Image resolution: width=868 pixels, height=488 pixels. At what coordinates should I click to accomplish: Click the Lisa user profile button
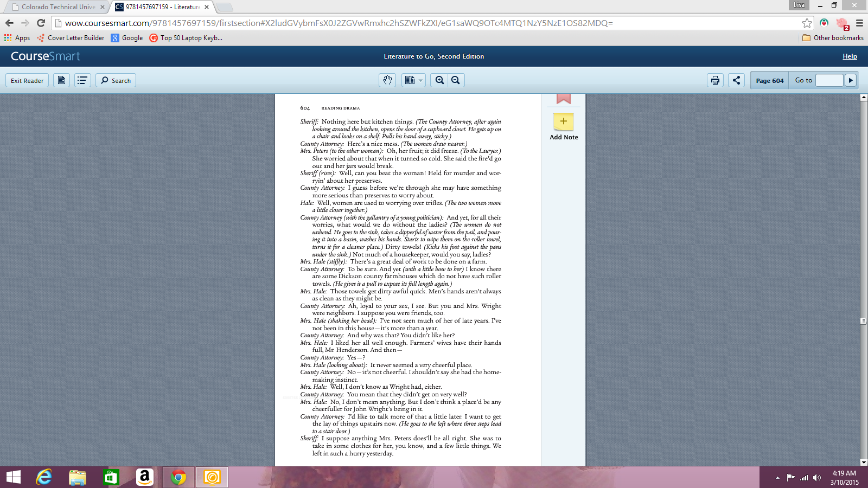point(799,5)
